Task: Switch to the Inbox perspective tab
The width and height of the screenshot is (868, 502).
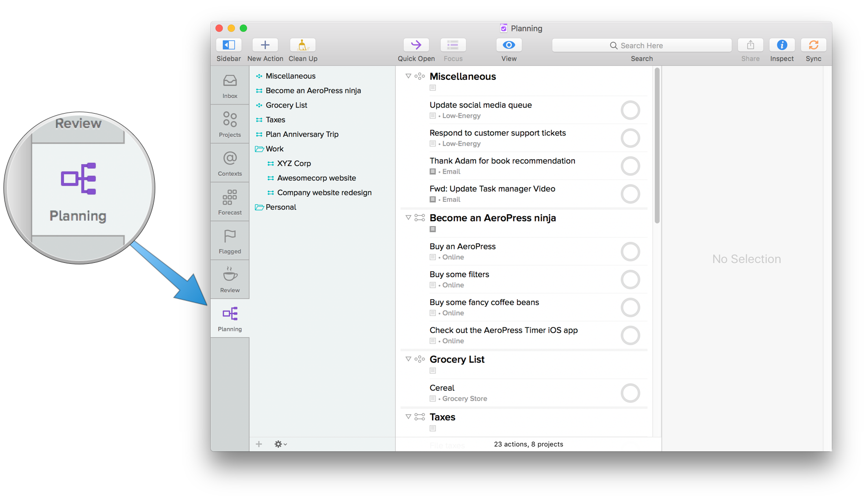Action: 230,85
